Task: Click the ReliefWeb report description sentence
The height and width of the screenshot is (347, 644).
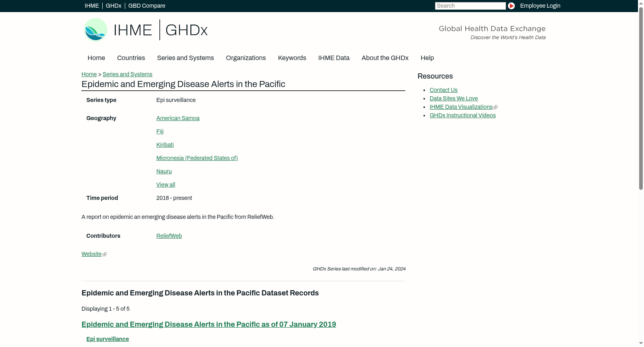Action: point(178,217)
